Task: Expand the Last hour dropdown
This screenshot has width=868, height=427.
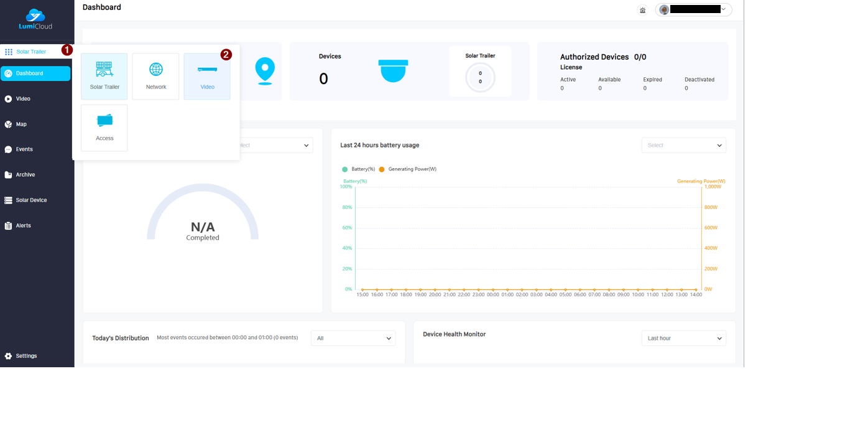Action: pyautogui.click(x=683, y=338)
